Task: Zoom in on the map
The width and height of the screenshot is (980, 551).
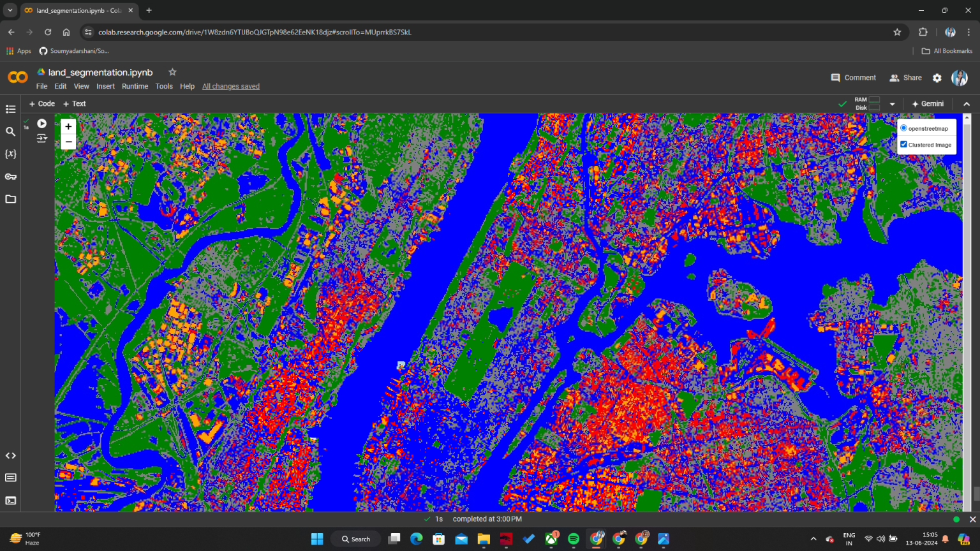Action: [x=68, y=126]
